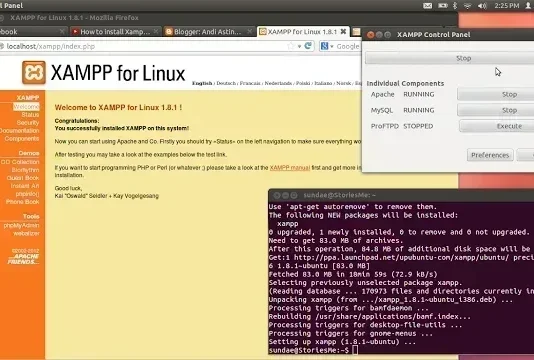Open the Bluetooth indicator menu
Image resolution: width=534 pixels, height=360 pixels.
point(455,5)
